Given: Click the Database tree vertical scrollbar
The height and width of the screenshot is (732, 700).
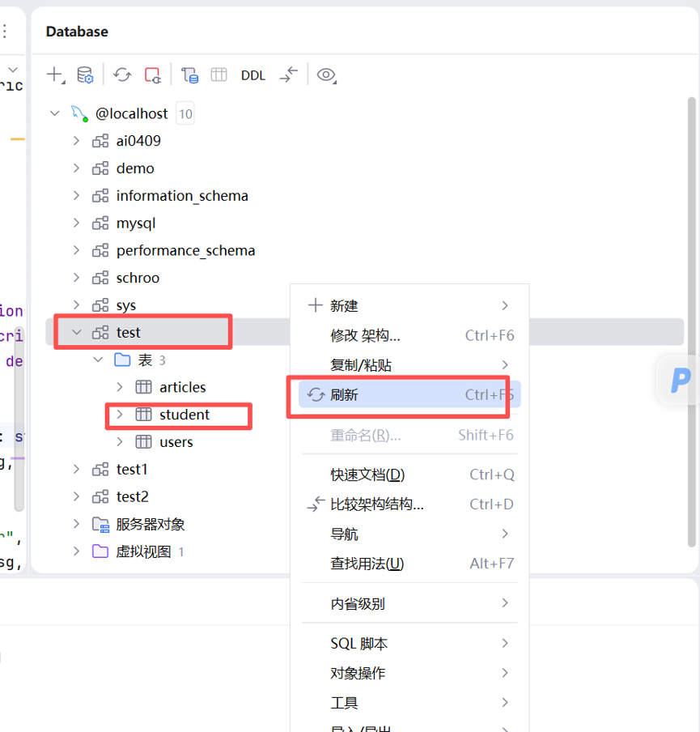Looking at the screenshot, I should [692, 322].
